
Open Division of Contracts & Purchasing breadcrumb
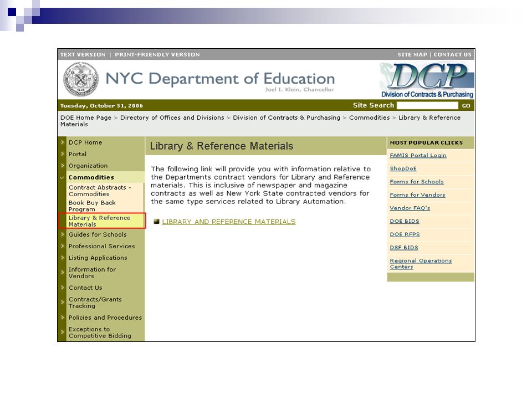(287, 117)
